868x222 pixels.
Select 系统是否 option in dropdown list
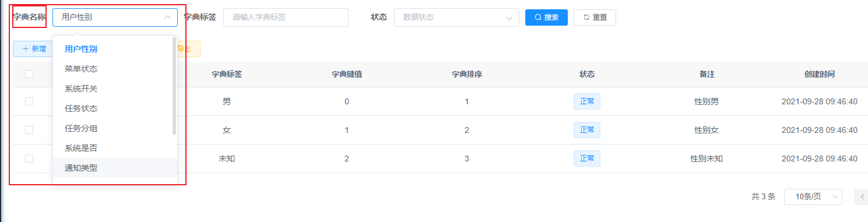pos(115,148)
